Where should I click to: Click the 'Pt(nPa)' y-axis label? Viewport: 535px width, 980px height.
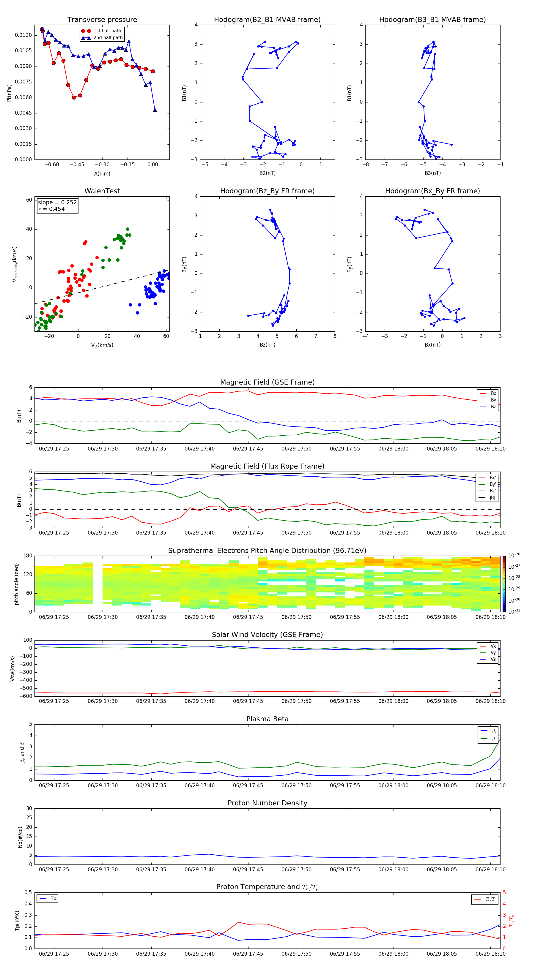pyautogui.click(x=9, y=92)
